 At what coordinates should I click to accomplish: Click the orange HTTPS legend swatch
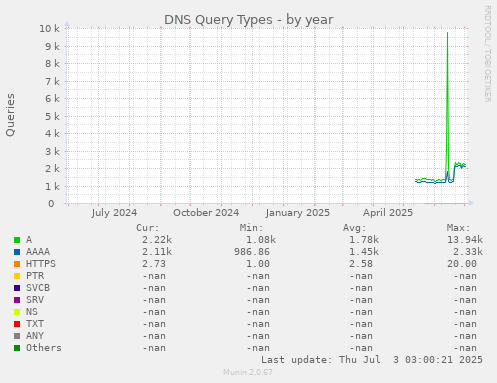(x=17, y=264)
